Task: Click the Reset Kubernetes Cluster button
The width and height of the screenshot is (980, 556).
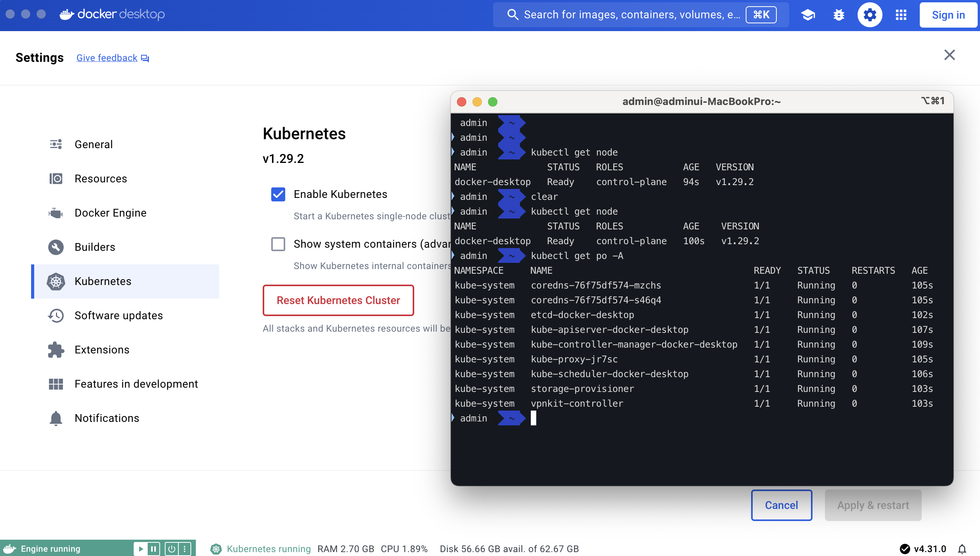Action: [x=338, y=300]
